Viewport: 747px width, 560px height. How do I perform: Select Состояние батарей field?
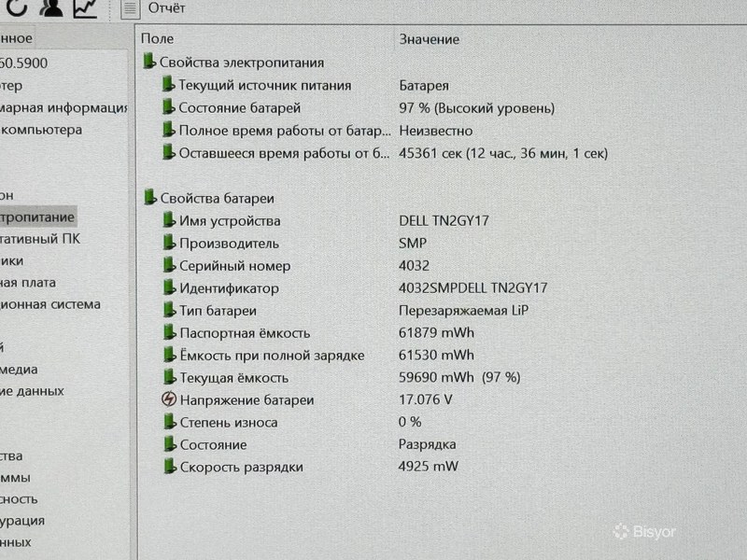coord(240,107)
